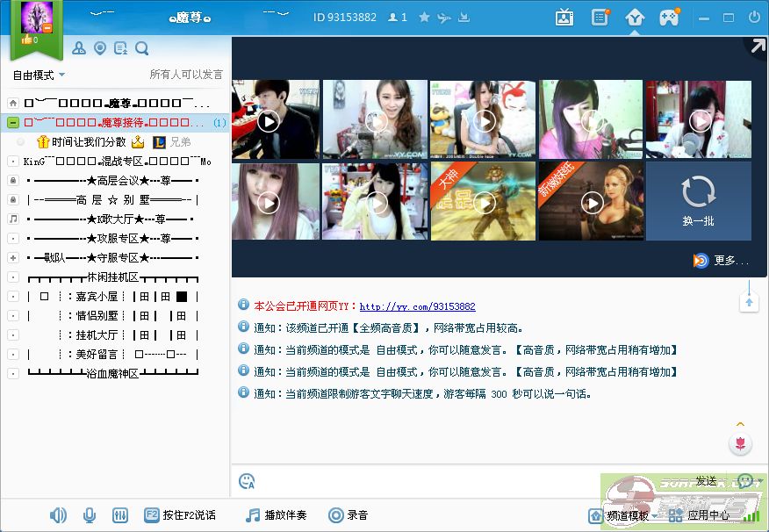
Task: Click the thumbs-up like icon
Action: [26, 40]
